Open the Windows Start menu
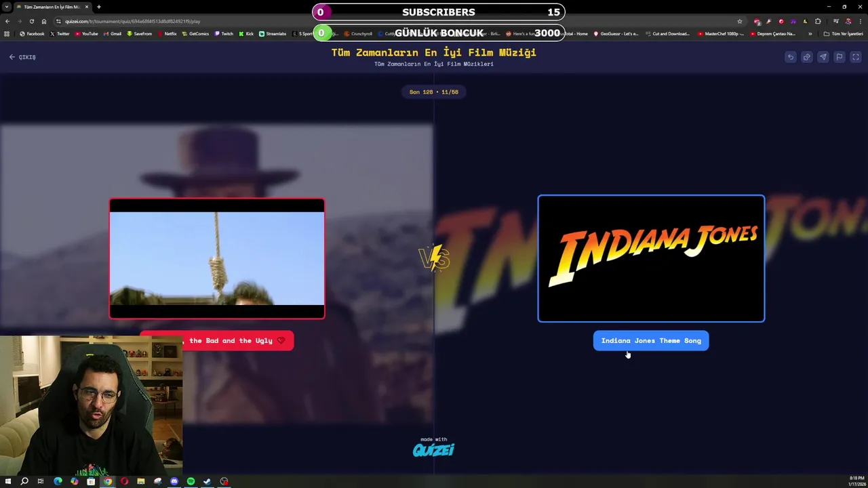 [7, 481]
